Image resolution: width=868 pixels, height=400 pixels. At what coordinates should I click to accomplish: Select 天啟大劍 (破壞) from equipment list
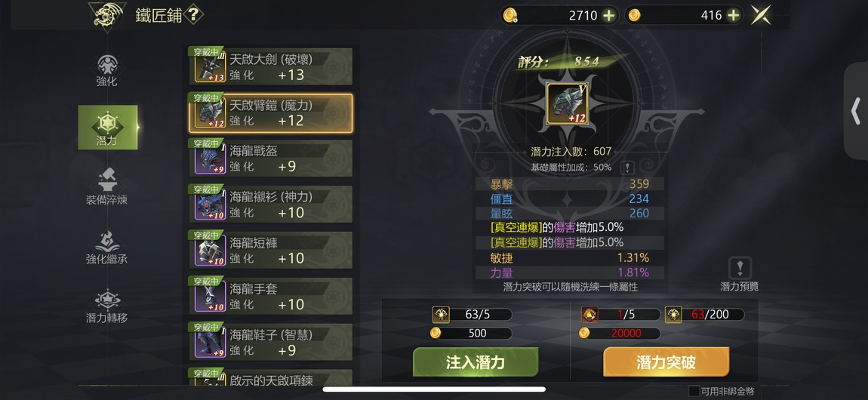[270, 66]
